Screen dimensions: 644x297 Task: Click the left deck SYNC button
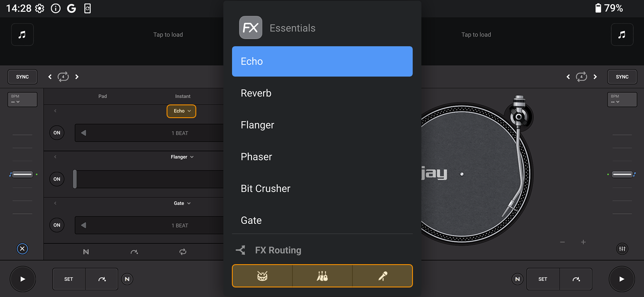pyautogui.click(x=22, y=77)
